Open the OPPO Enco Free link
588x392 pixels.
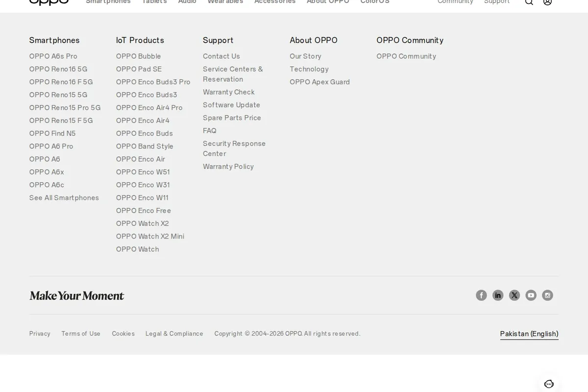point(144,210)
